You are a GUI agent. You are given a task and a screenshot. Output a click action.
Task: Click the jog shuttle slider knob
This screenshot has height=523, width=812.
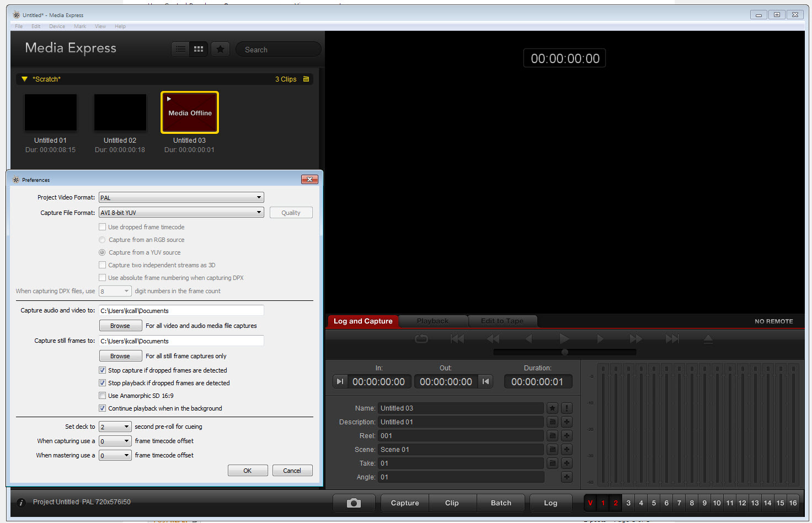point(564,352)
